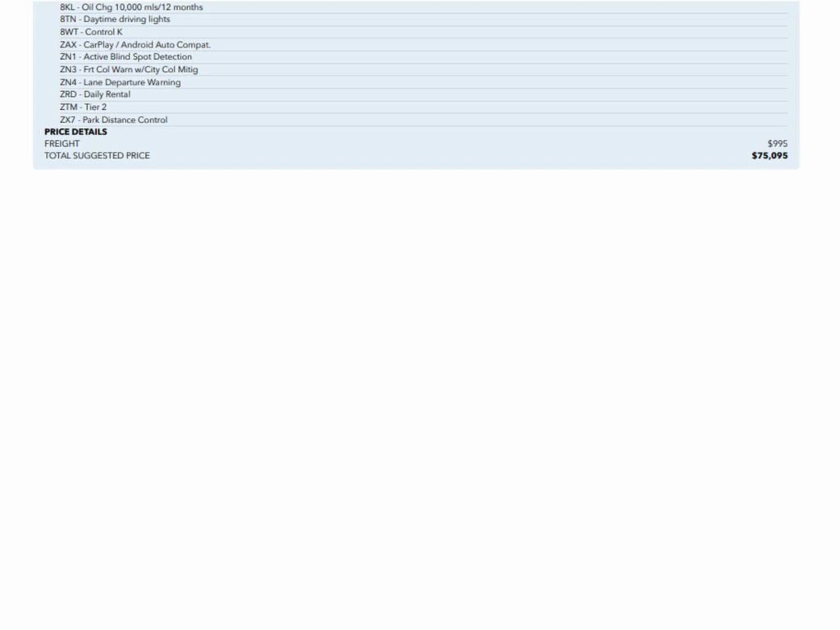Viewport: 840px width, 630px height.
Task: Click the ZN1 option code
Action: point(68,57)
